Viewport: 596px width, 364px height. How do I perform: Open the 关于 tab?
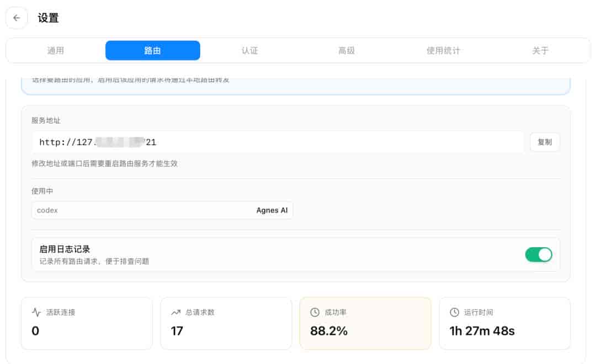tap(540, 51)
